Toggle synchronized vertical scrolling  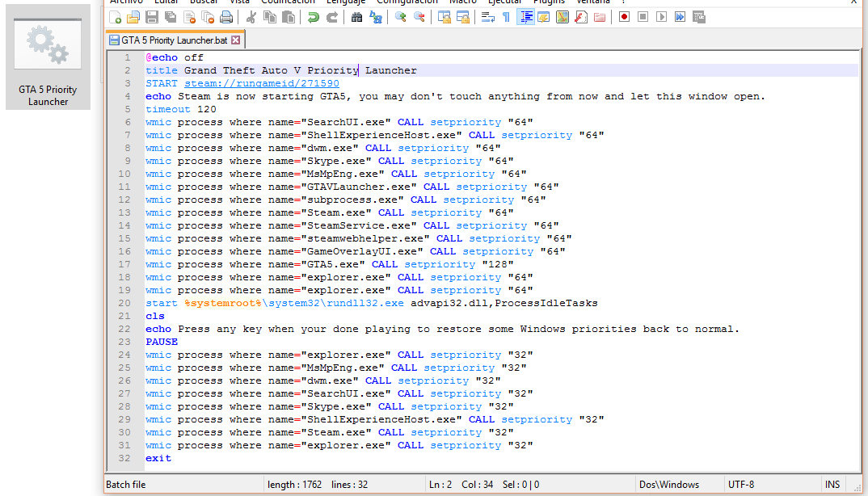point(444,17)
